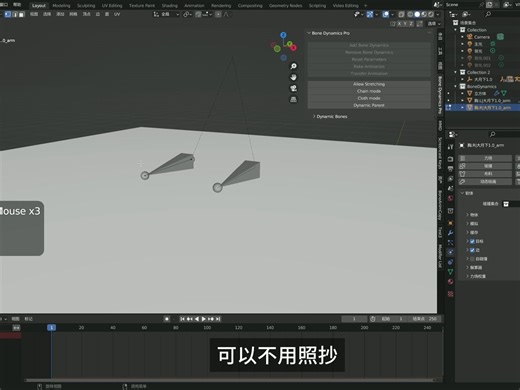Screen dimensions: 520x390
Task: Open the Tool properties tab
Action: (x=450, y=147)
